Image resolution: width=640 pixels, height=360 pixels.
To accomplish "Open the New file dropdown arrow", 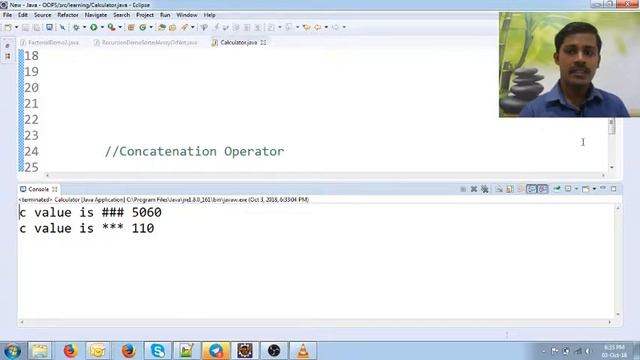I will (x=16, y=27).
